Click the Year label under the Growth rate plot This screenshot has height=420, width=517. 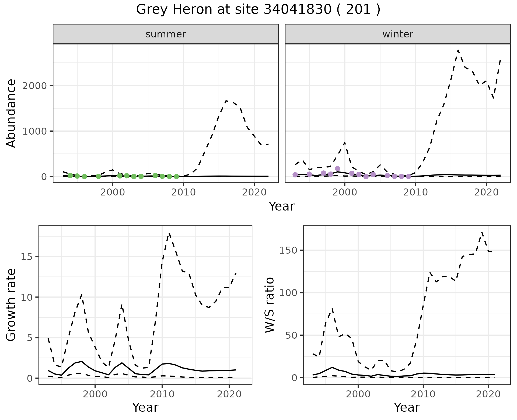[145, 407]
